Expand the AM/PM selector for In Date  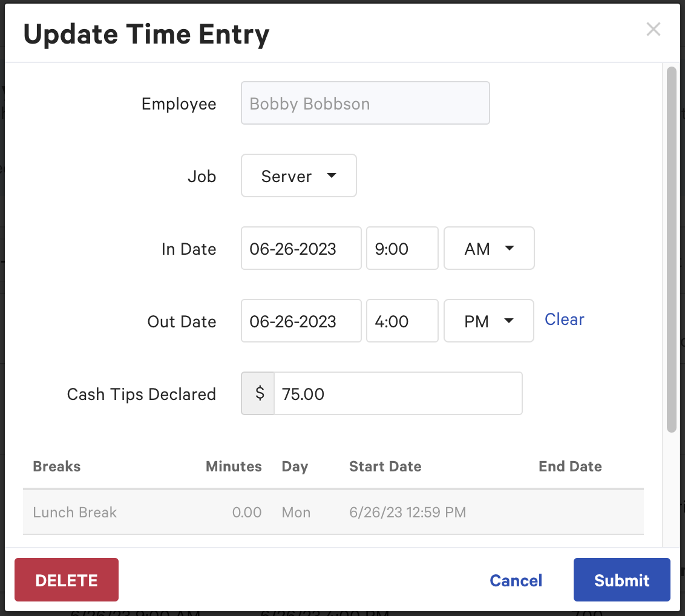click(488, 248)
